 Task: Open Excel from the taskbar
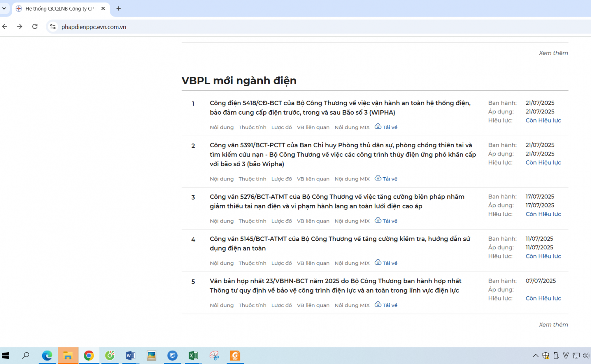[193, 355]
